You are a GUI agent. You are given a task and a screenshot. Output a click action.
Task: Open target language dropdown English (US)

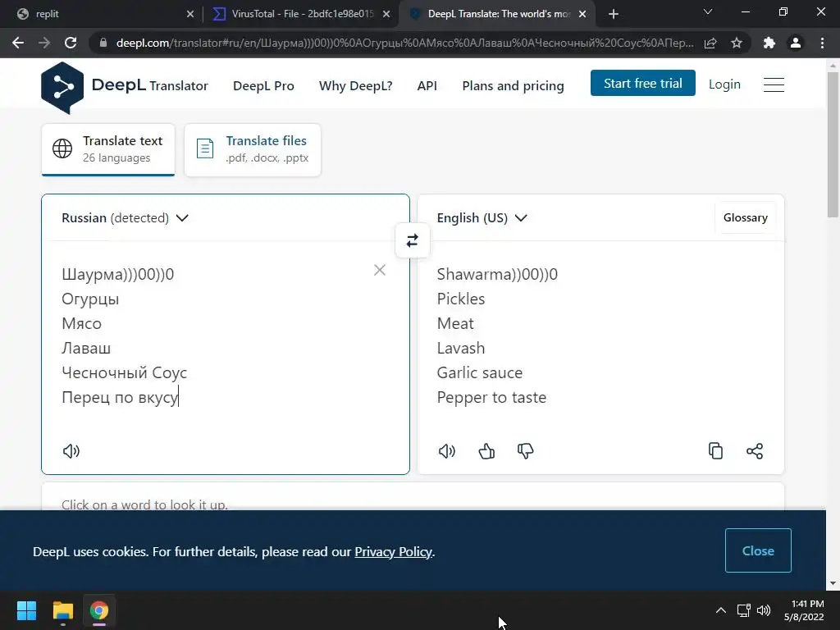[x=482, y=218]
